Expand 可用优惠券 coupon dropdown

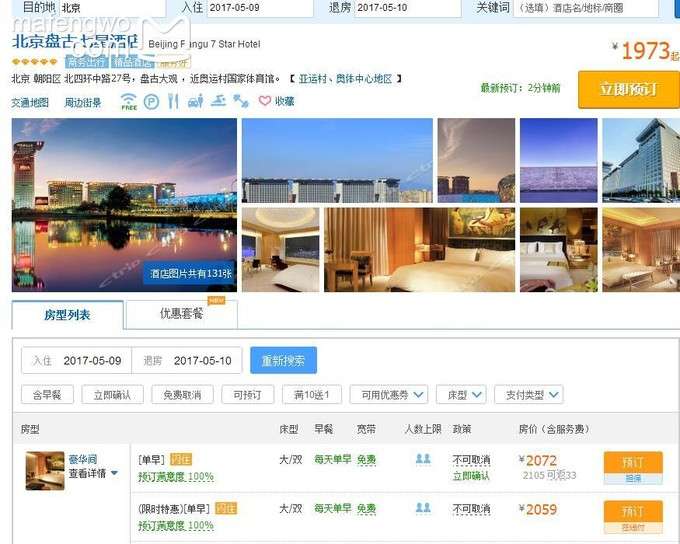coord(389,395)
